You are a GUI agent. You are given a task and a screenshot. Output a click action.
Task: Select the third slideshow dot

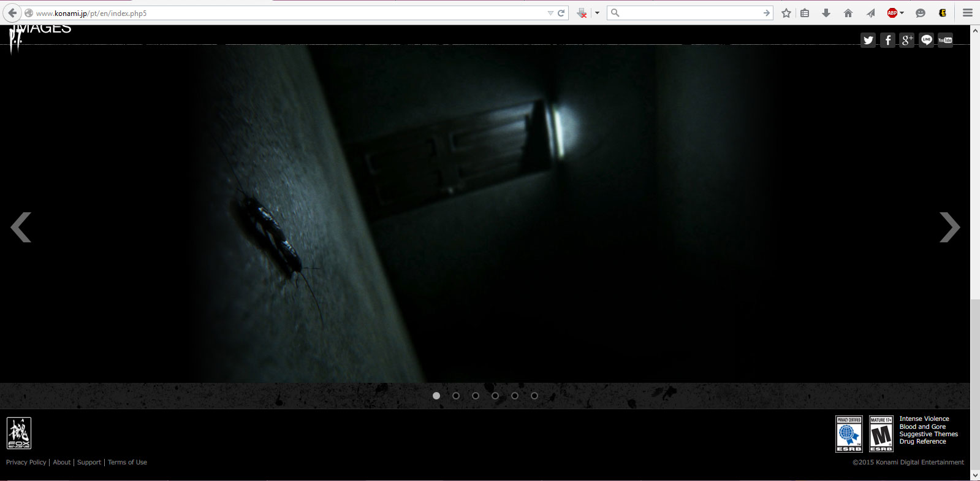(x=476, y=396)
